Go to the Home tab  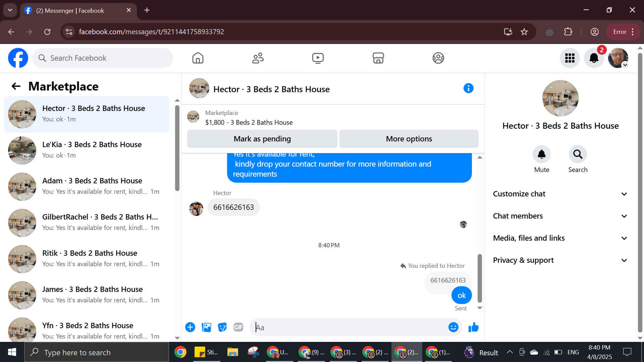(x=198, y=58)
